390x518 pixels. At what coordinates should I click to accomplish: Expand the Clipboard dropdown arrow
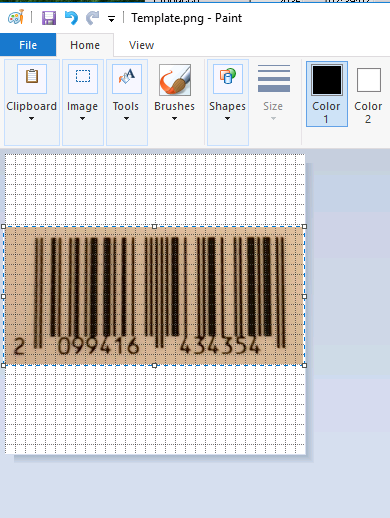[31, 118]
